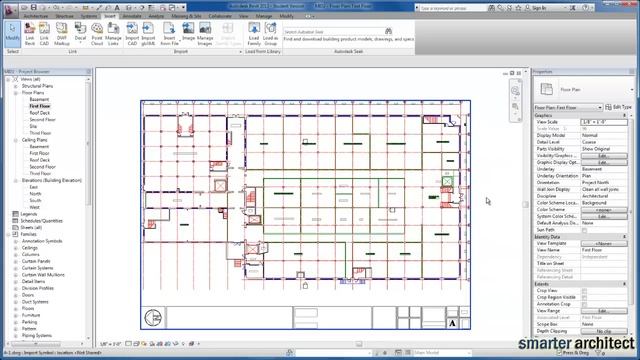Image resolution: width=640 pixels, height=360 pixels.
Task: Click the Floor Plan type thumbnail
Action: [547, 89]
